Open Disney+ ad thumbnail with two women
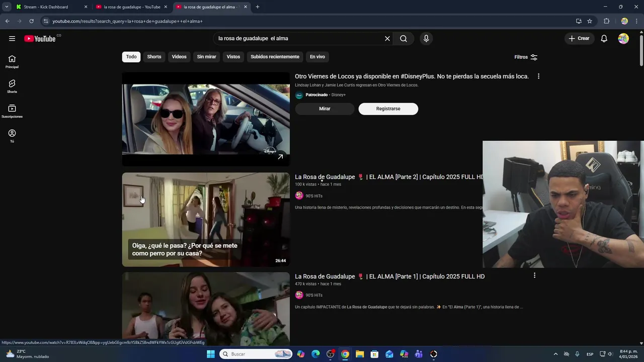Image resolution: width=644 pixels, height=362 pixels. coord(206,119)
